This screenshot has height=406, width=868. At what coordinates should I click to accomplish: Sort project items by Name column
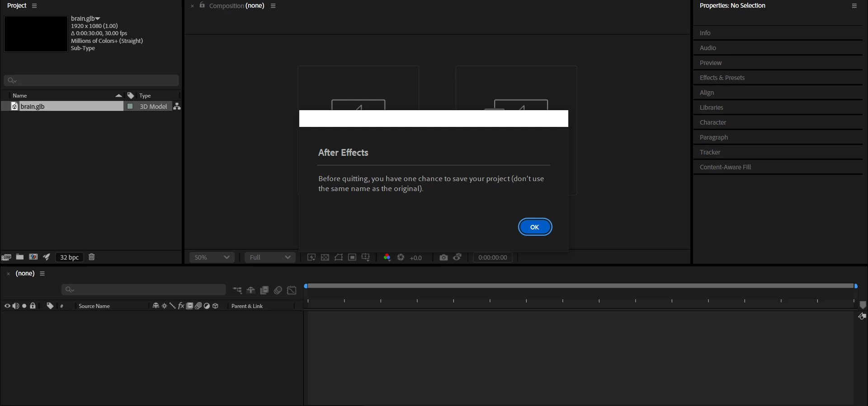point(20,96)
